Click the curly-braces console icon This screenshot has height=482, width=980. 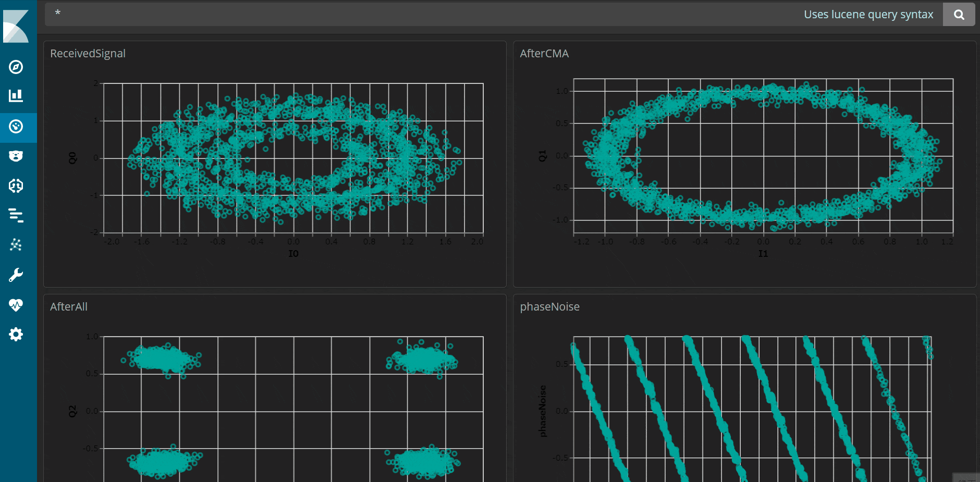tap(16, 186)
